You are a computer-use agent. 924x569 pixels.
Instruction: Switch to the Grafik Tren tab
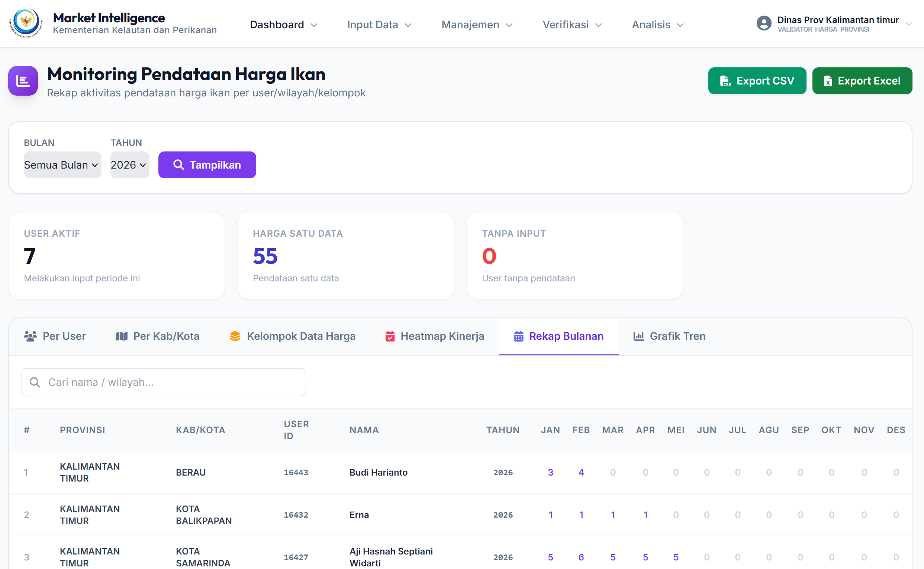(669, 336)
